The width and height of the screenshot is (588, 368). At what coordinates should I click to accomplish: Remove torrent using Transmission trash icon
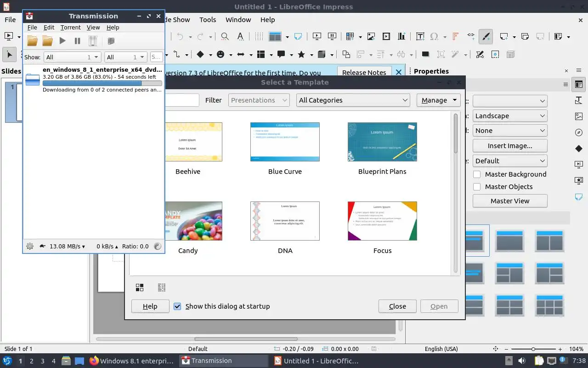tap(93, 41)
